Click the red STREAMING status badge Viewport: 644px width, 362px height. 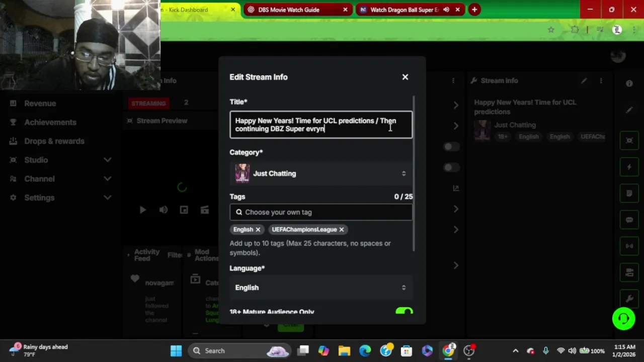coord(148,103)
